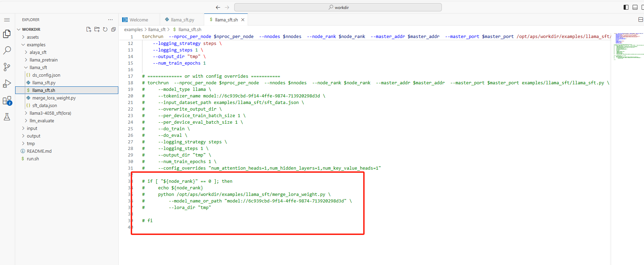Toggle the primary sidebar layout button
This screenshot has width=644, height=265.
[626, 7]
